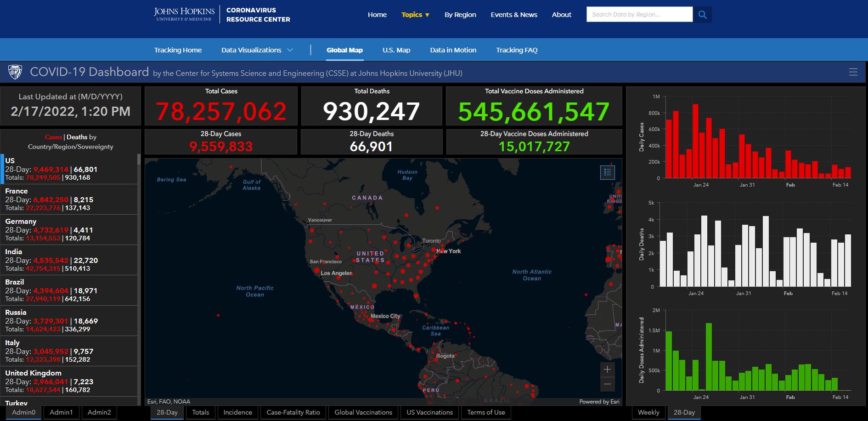This screenshot has height=421, width=868.
Task: Click the Vancouver map label
Action: [x=320, y=220]
